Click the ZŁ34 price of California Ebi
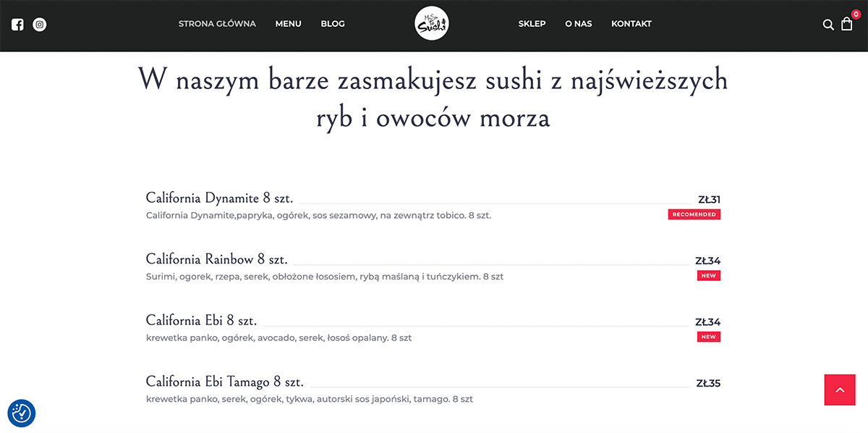 707,322
